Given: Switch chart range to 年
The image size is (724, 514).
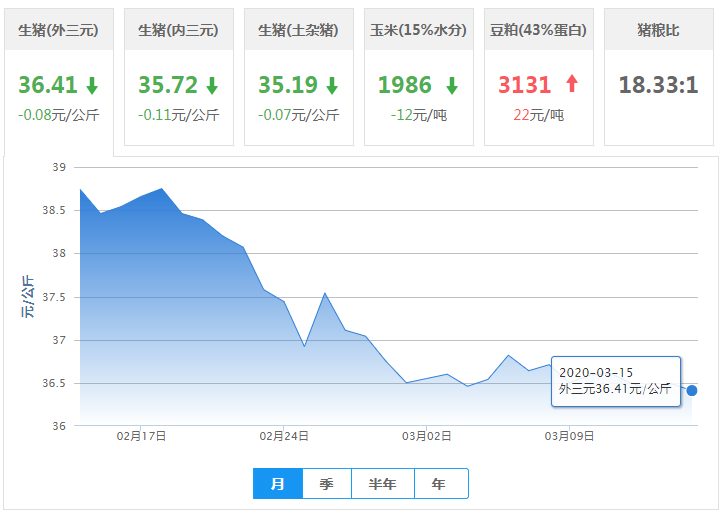Looking at the screenshot, I should click(439, 484).
